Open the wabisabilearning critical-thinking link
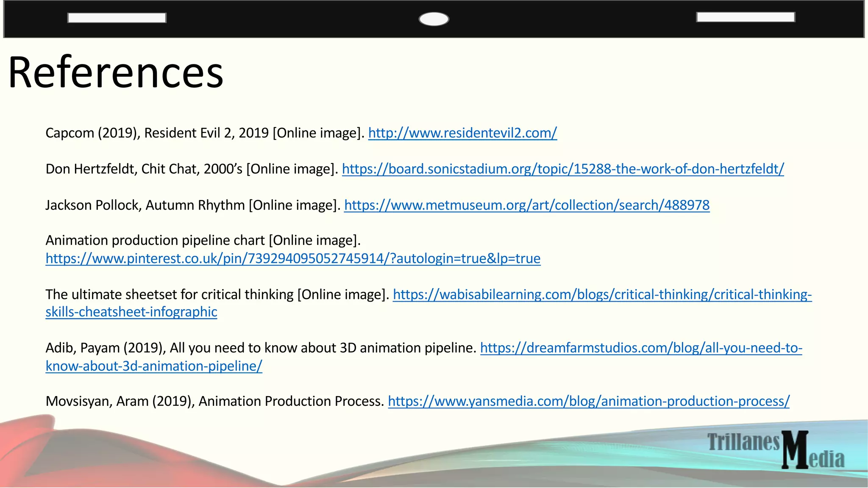Viewport: 868px width, 488px height. [x=602, y=294]
